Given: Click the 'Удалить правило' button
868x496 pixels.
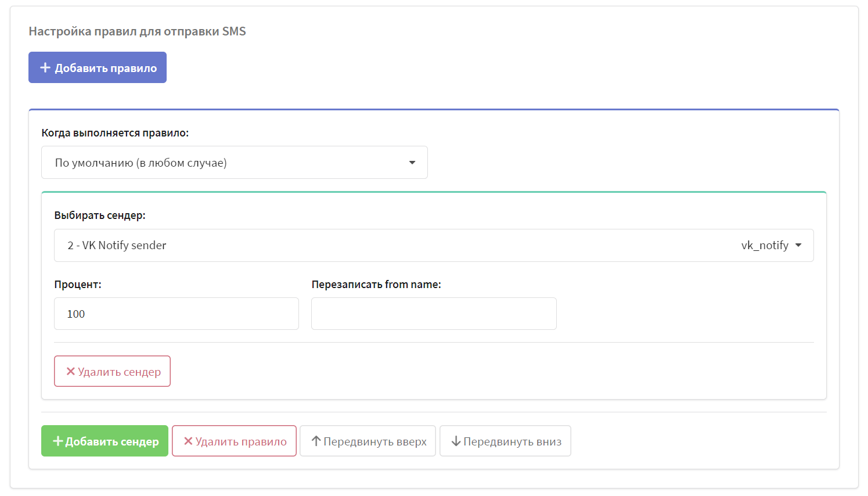Looking at the screenshot, I should click(234, 441).
